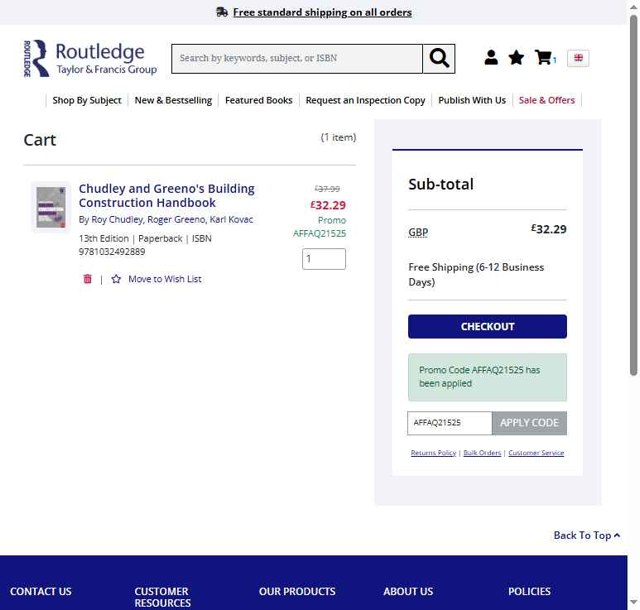Open Featured Books menu
Screen dimensions: 640x610
point(259,100)
